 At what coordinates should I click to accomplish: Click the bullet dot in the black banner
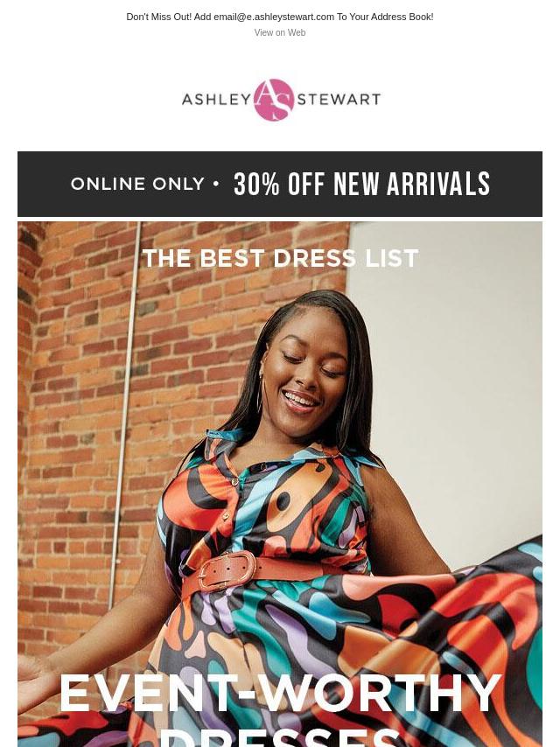(x=217, y=184)
